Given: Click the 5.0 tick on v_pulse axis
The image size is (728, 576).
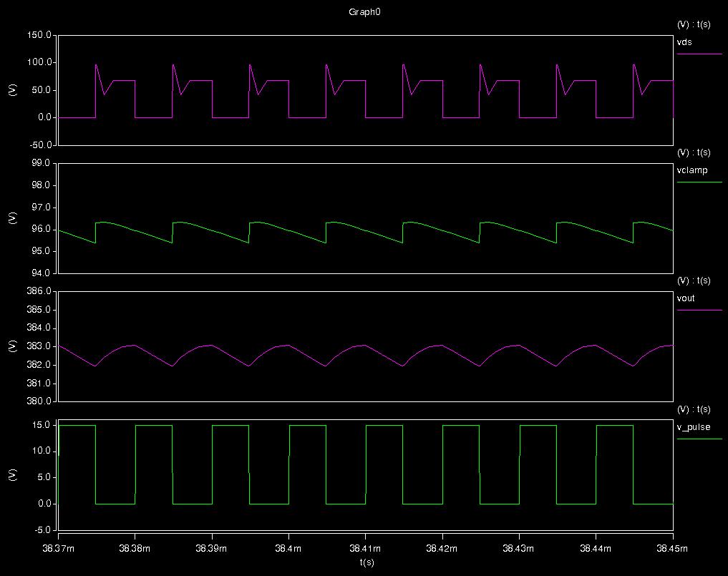Looking at the screenshot, I should tap(44, 477).
